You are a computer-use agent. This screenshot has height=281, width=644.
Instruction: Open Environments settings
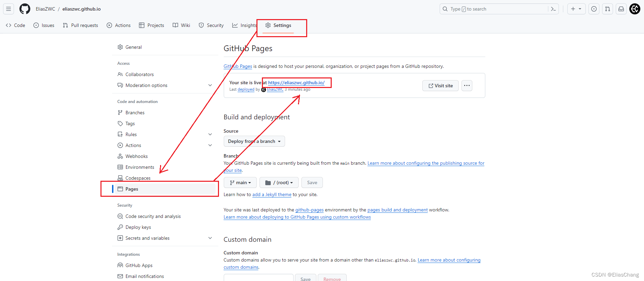(x=165, y=167)
